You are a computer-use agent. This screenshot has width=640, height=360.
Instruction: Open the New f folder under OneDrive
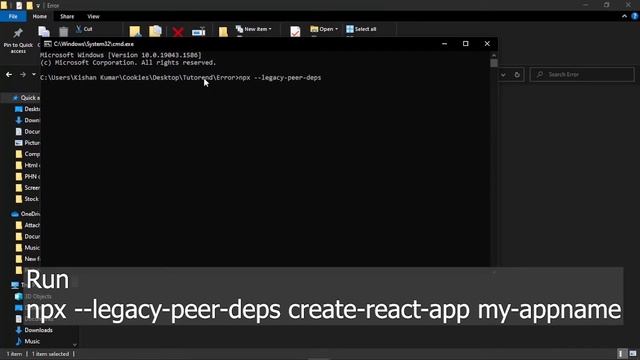(x=28, y=259)
